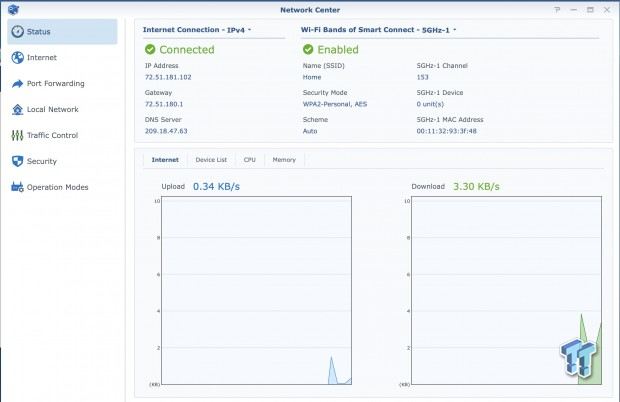Click the upload rate 0.34 KB/s
Image resolution: width=620 pixels, height=402 pixels.
click(x=216, y=187)
